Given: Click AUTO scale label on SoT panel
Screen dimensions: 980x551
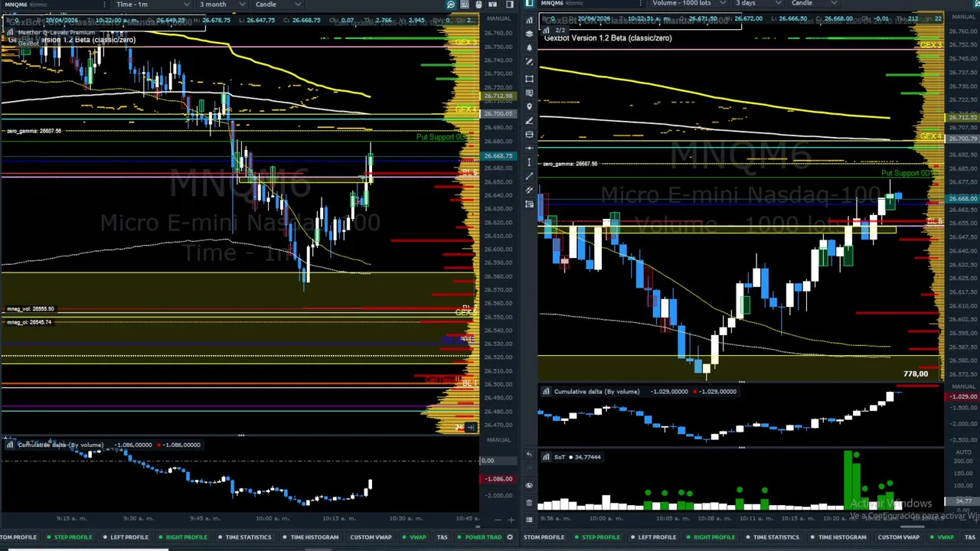Looking at the screenshot, I should (x=962, y=452).
